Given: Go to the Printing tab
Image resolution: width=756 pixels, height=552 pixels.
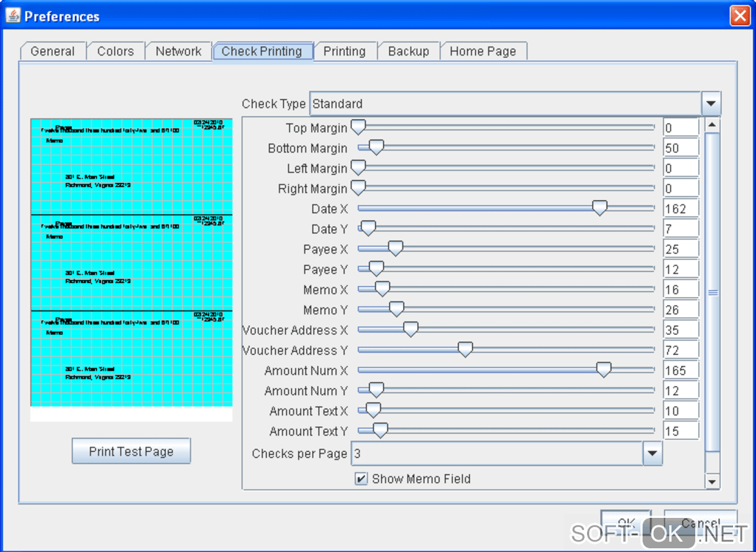Looking at the screenshot, I should [344, 51].
